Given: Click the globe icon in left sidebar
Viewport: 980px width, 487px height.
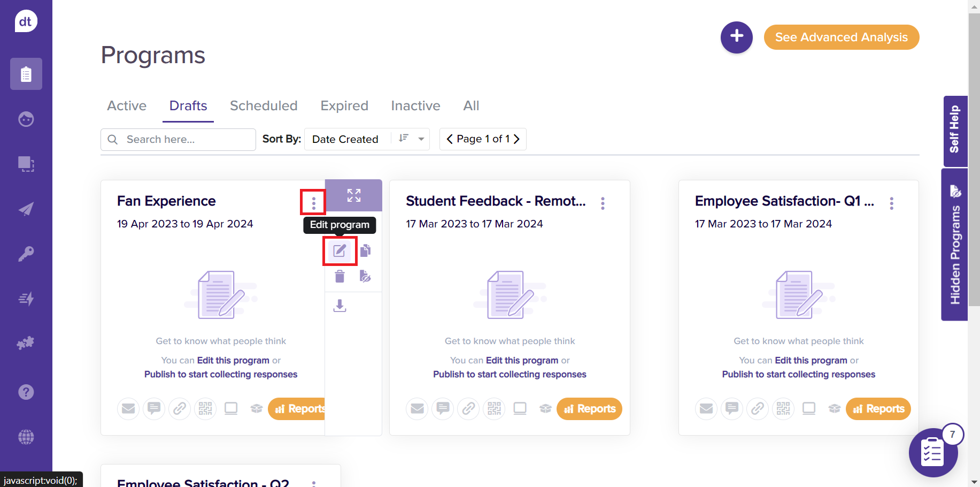Looking at the screenshot, I should (x=26, y=437).
